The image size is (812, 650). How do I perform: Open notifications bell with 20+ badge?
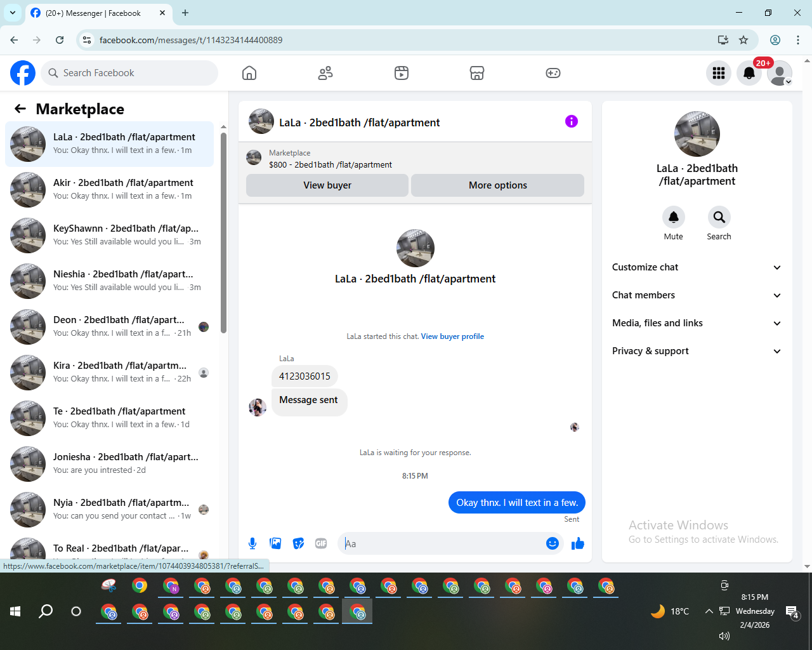click(x=749, y=73)
